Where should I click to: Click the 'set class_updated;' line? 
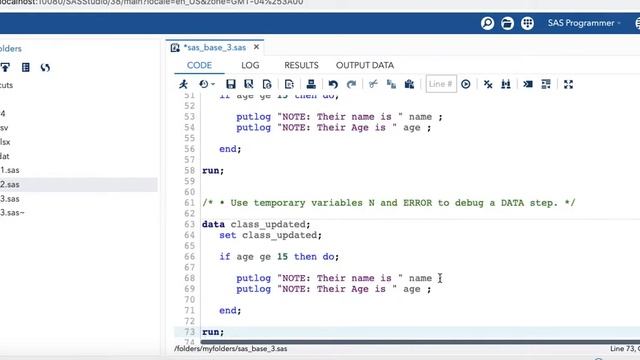click(270, 235)
